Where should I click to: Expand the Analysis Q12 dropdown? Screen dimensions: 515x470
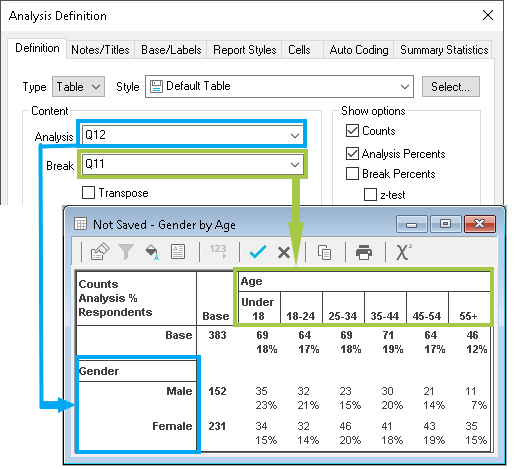(193, 135)
